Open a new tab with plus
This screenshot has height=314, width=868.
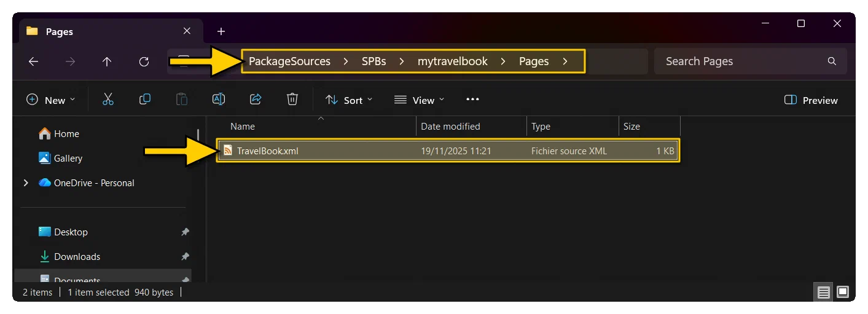point(221,31)
